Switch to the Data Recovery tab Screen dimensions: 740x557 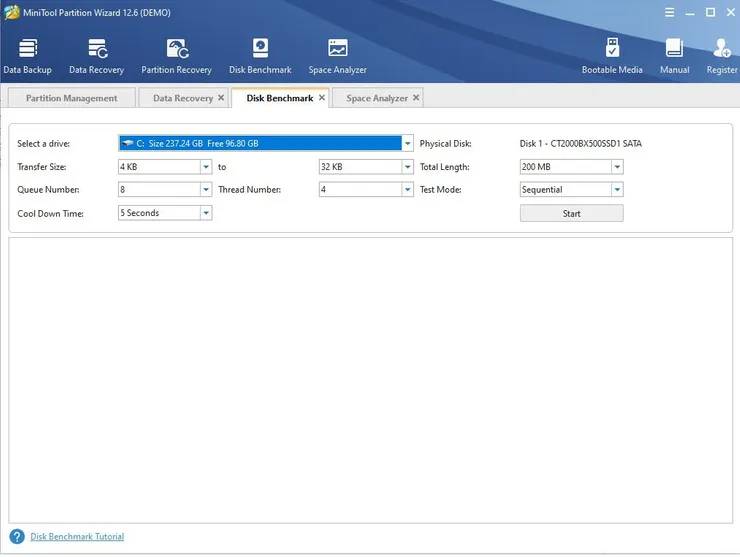(x=183, y=98)
